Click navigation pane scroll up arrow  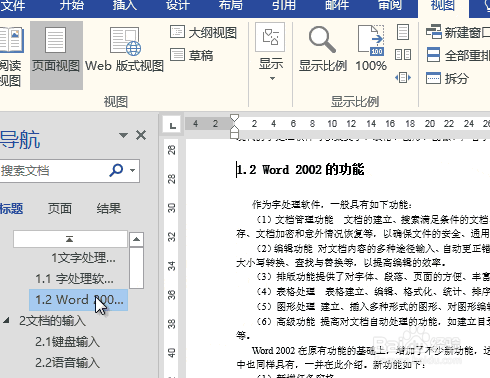[136, 239]
